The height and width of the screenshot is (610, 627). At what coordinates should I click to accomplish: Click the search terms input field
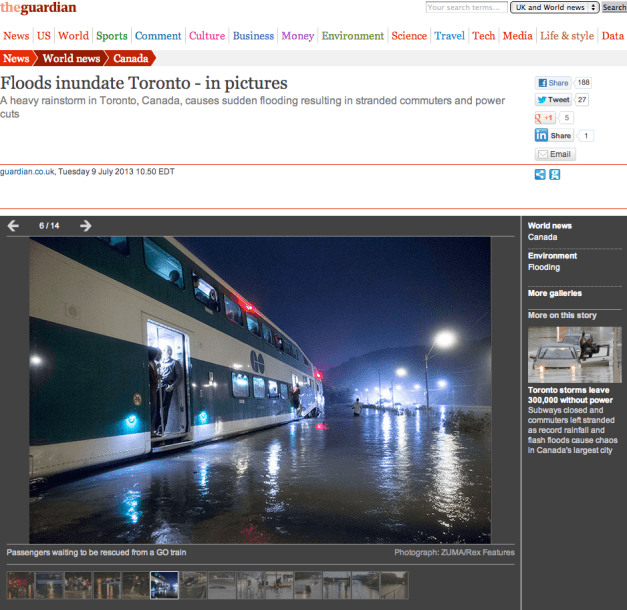[465, 8]
